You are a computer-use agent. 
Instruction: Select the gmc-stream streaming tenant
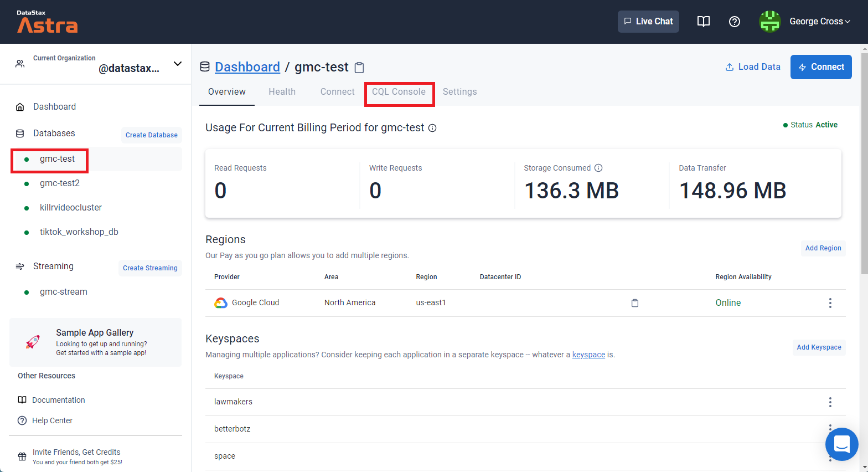click(x=64, y=292)
